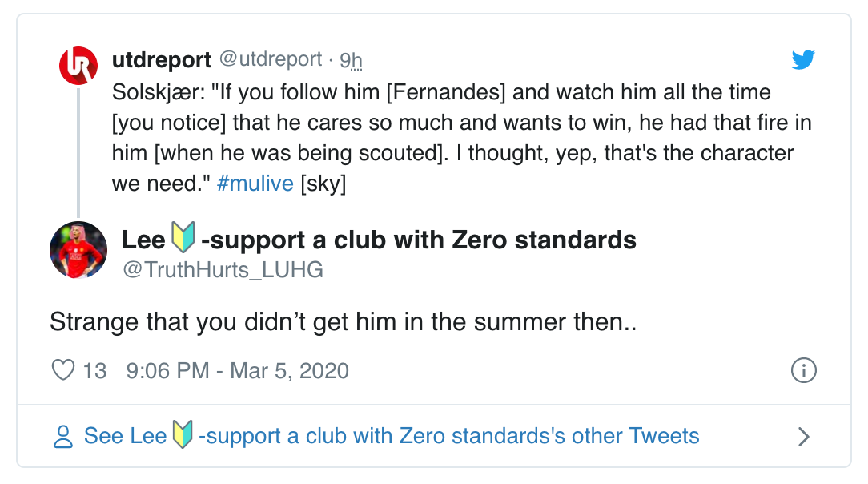Viewport: 868px width, 484px height.
Task: Click the person profile outline icon
Action: click(x=63, y=435)
